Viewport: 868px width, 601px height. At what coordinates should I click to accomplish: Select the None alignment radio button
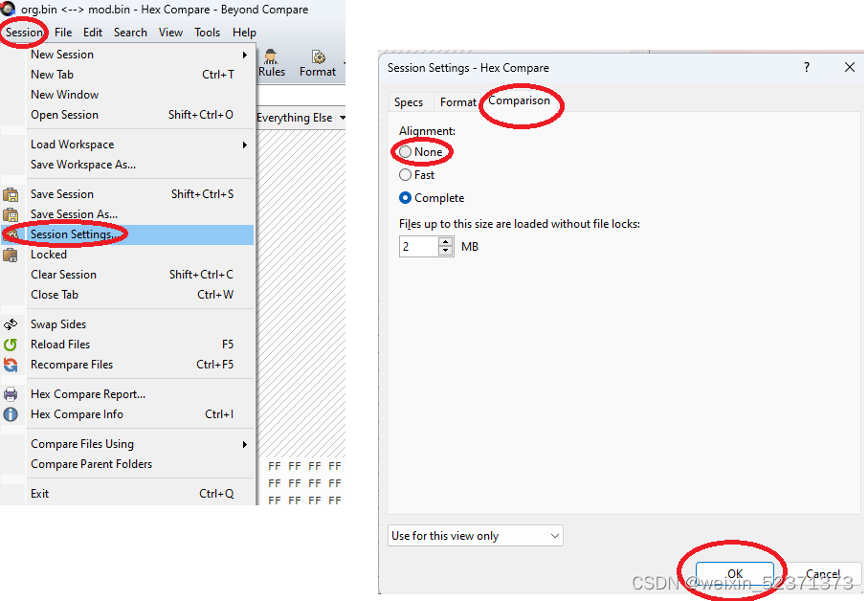405,151
